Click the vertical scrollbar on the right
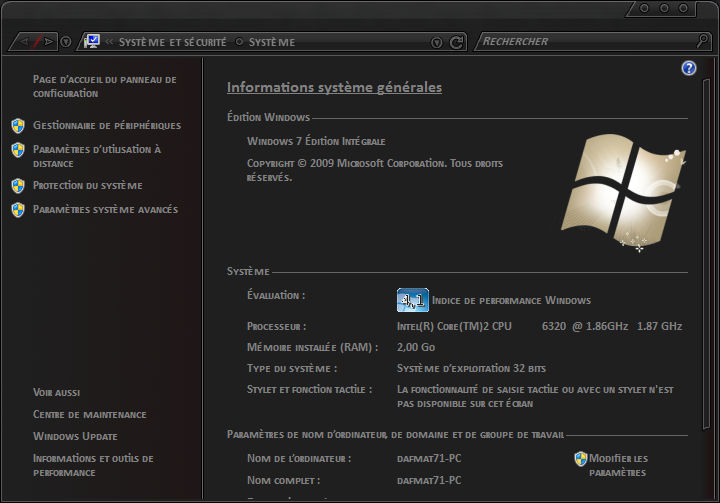Viewport: 720px width, 503px height. click(x=707, y=255)
